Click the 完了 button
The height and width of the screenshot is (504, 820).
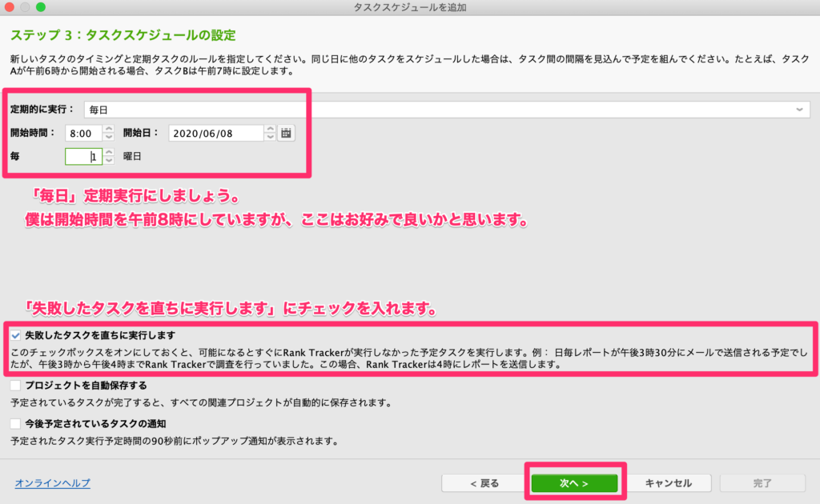(x=762, y=483)
